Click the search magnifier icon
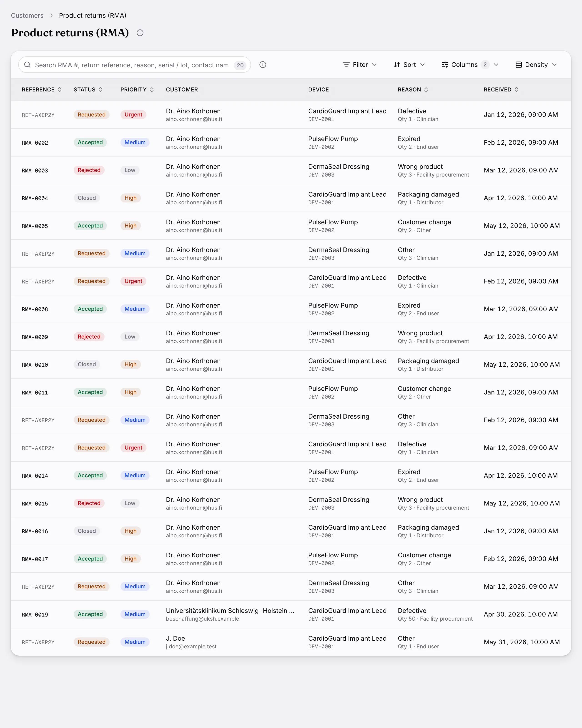This screenshot has width=582, height=728. (27, 65)
